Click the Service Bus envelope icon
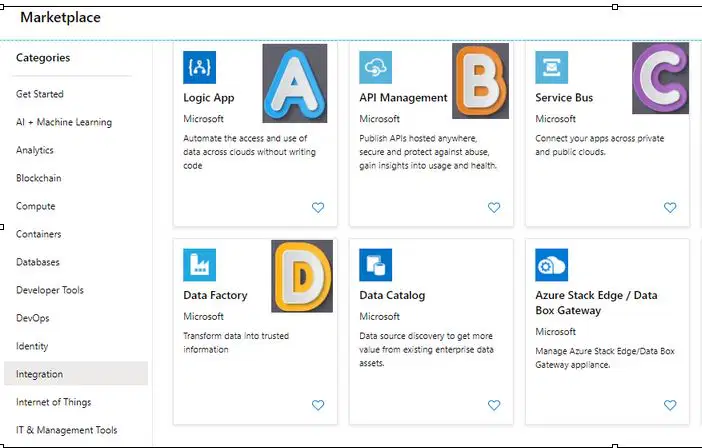 (552, 68)
